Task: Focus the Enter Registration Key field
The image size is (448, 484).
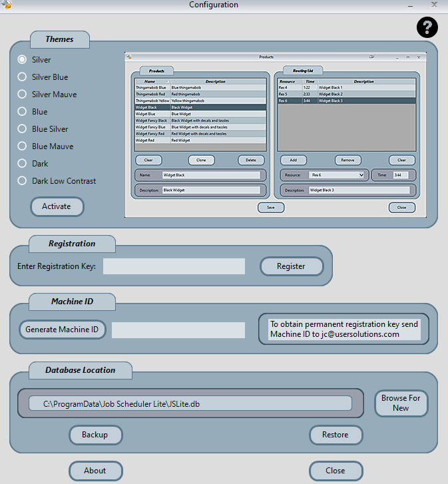Action: [174, 266]
